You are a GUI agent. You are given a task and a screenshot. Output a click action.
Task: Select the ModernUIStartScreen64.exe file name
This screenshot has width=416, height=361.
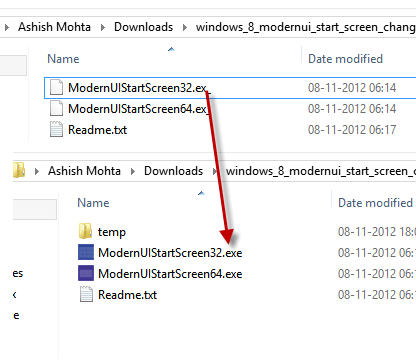coord(170,274)
